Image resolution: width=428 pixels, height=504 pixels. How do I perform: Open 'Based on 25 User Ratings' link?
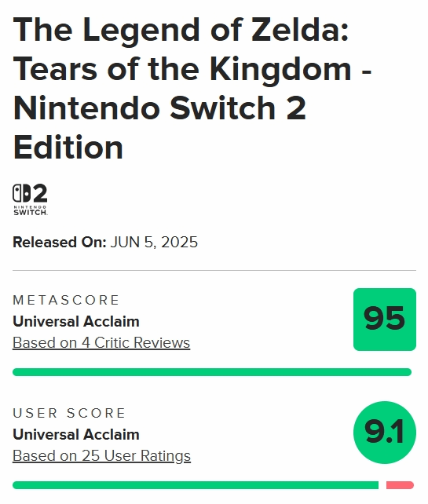click(x=101, y=456)
